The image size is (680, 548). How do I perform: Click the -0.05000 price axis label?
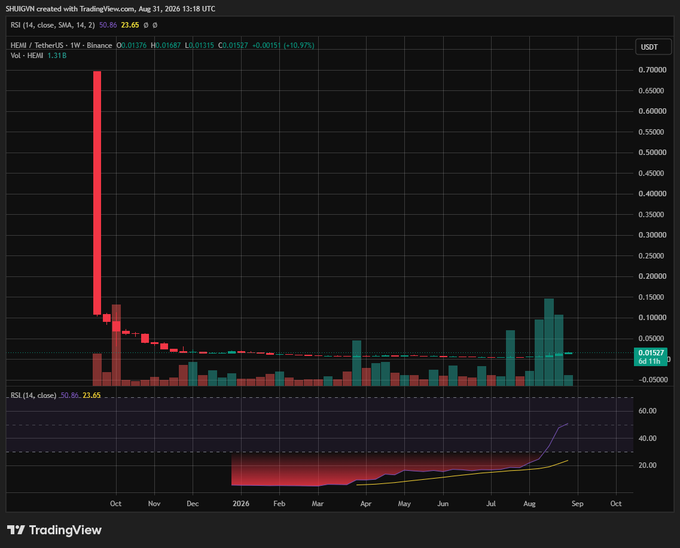pyautogui.click(x=653, y=379)
